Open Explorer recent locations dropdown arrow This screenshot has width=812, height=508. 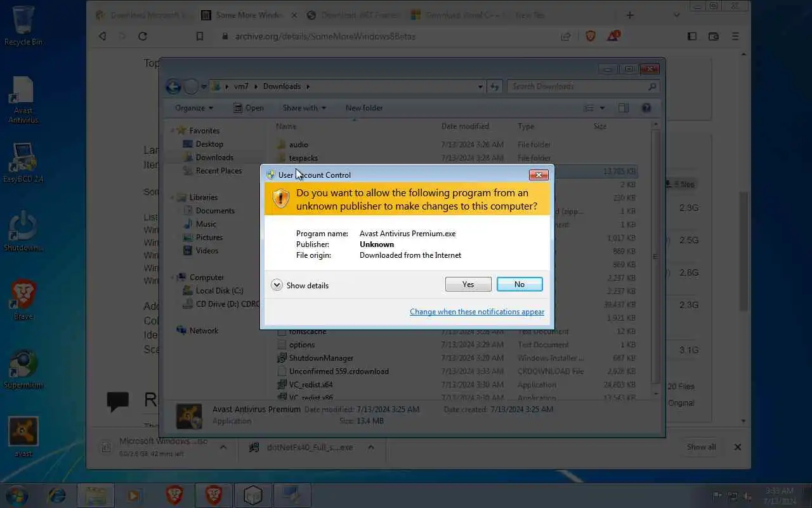(x=204, y=86)
